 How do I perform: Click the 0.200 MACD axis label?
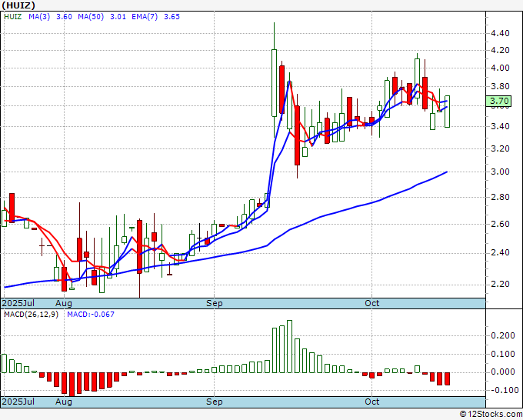click(x=503, y=336)
